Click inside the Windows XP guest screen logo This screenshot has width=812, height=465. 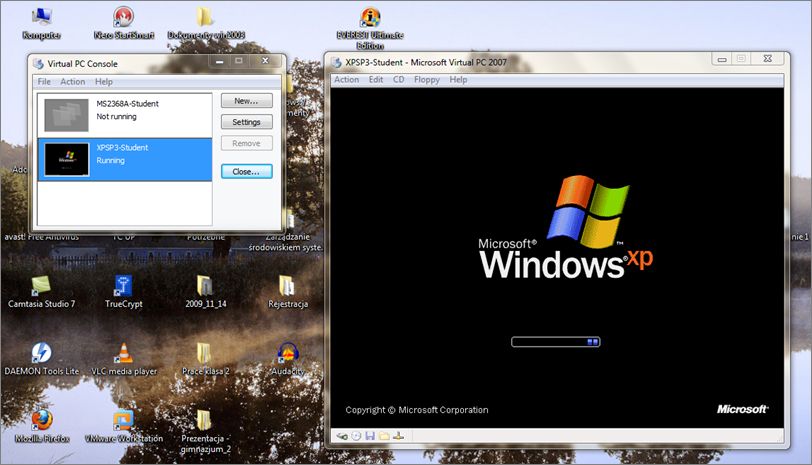coord(566,227)
